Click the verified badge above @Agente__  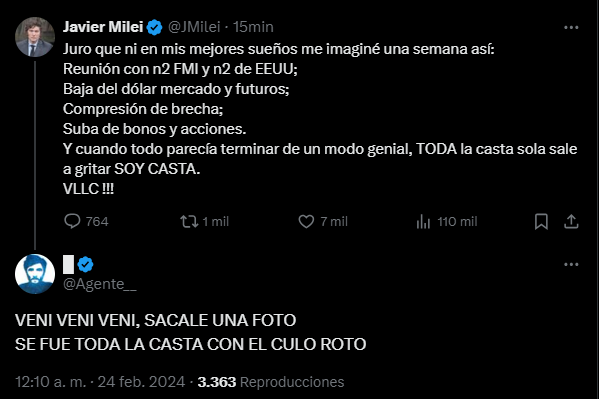(x=85, y=264)
